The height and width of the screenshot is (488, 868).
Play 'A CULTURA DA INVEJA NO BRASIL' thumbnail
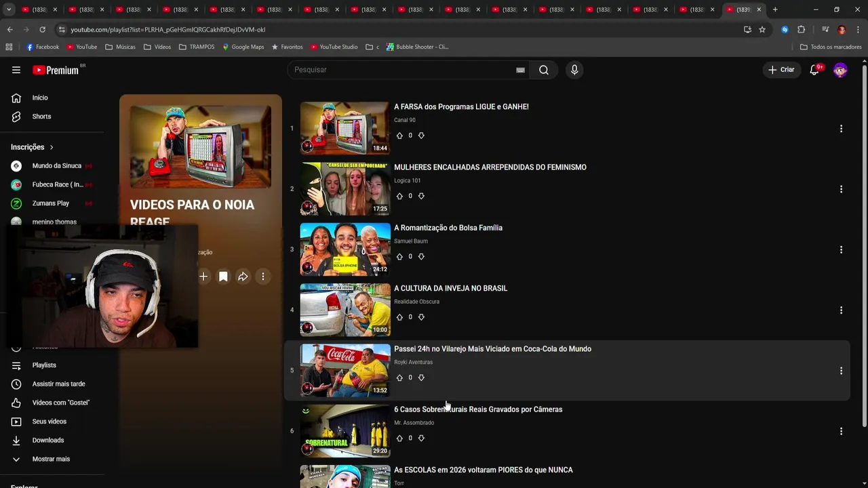point(345,310)
